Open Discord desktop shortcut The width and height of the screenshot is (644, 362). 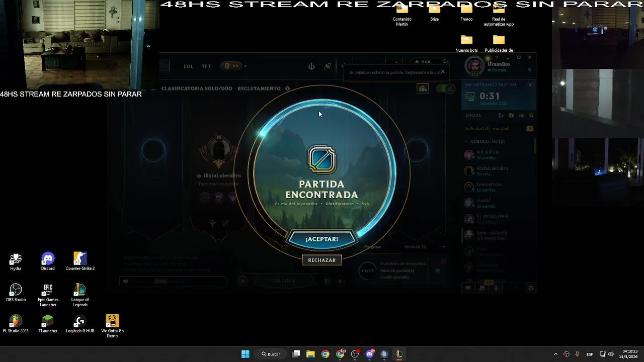pos(48,261)
